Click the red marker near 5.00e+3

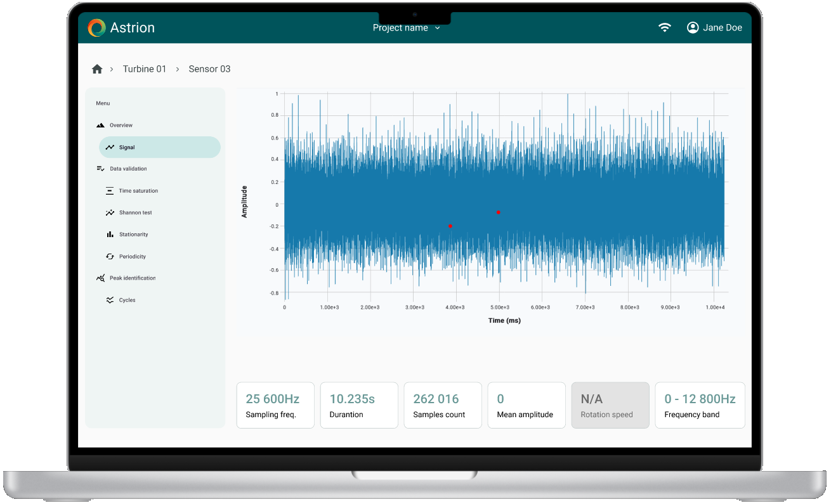pos(499,212)
